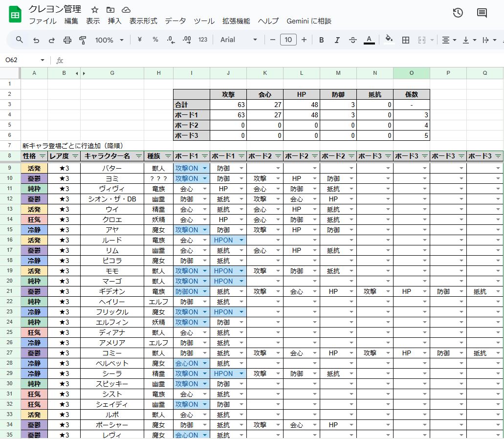Open the 挿入 menu

click(114, 21)
